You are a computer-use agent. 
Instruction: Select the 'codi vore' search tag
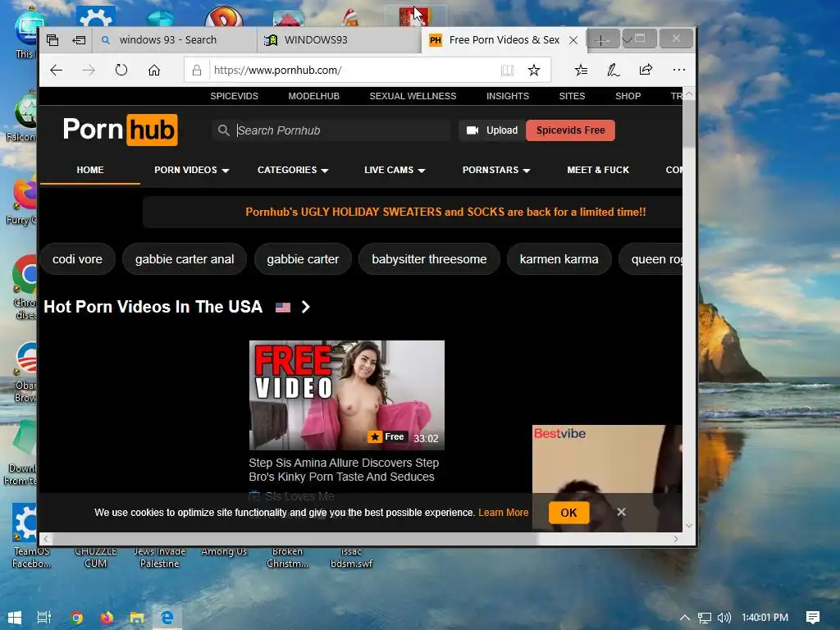click(77, 259)
